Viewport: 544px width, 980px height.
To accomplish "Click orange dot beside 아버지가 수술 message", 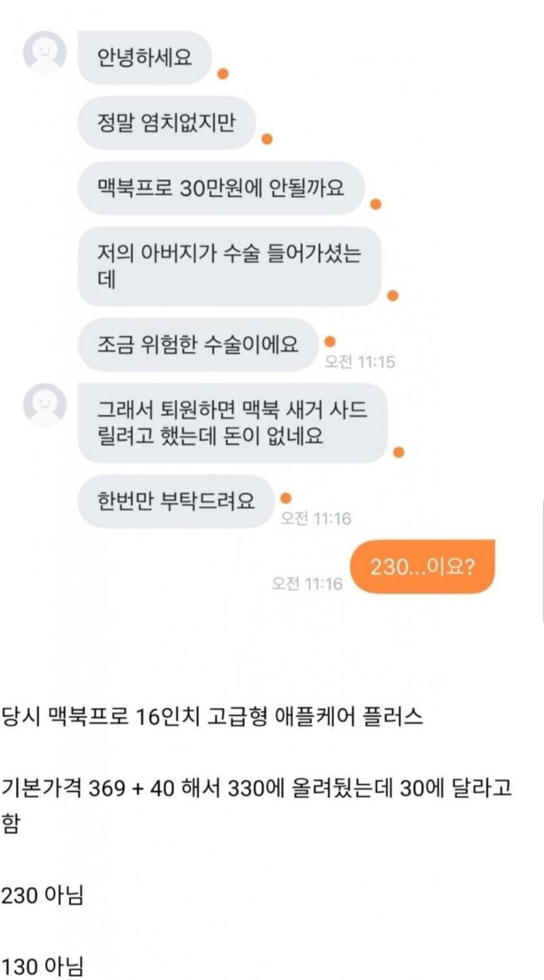I will tap(392, 295).
